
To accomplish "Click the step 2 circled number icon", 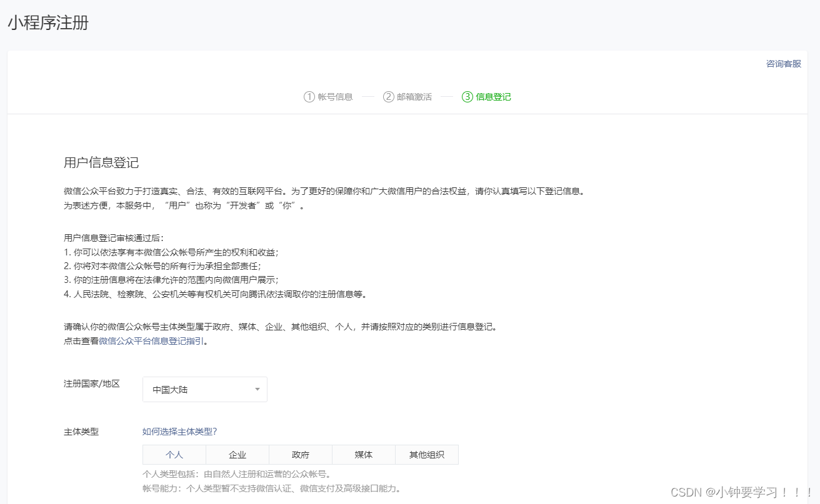I will point(388,97).
